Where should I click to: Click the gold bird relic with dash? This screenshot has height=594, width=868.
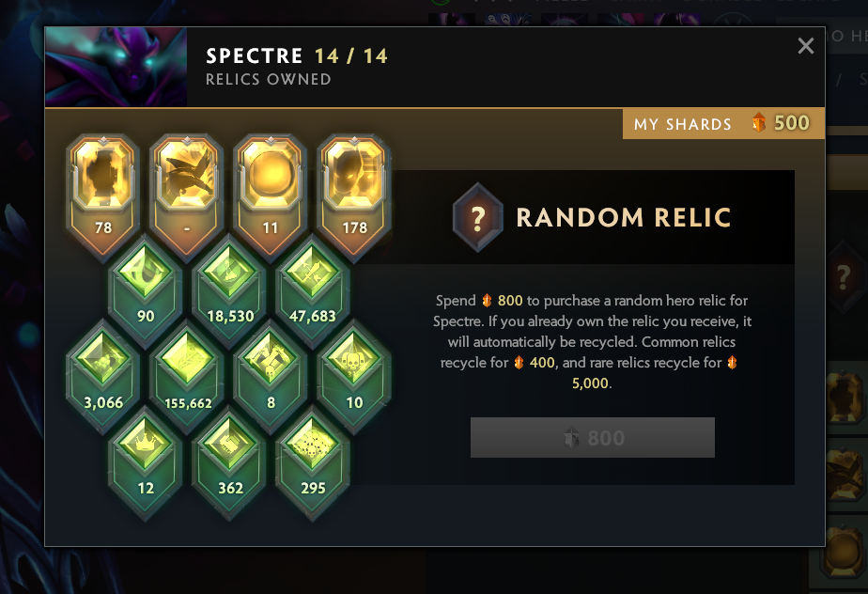[187, 194]
